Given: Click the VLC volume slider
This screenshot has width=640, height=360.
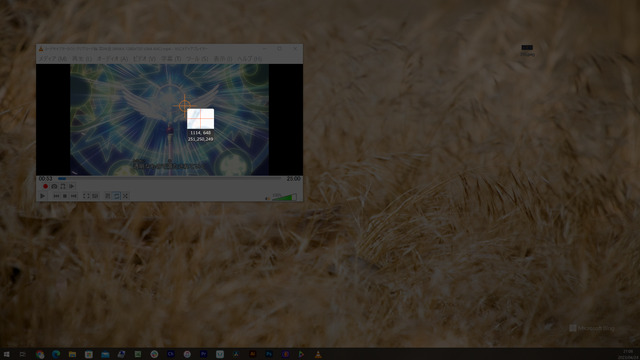Looking at the screenshot, I should click(284, 197).
